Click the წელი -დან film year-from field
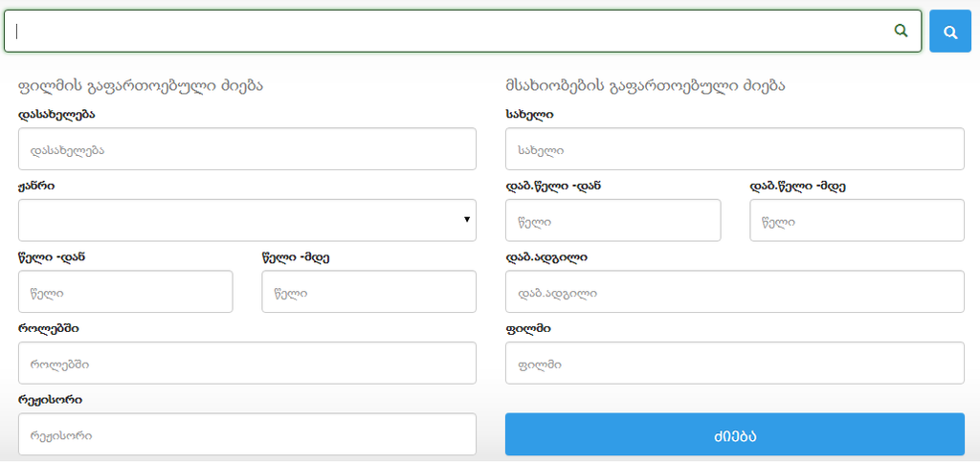This screenshot has height=464, width=980. pos(125,292)
